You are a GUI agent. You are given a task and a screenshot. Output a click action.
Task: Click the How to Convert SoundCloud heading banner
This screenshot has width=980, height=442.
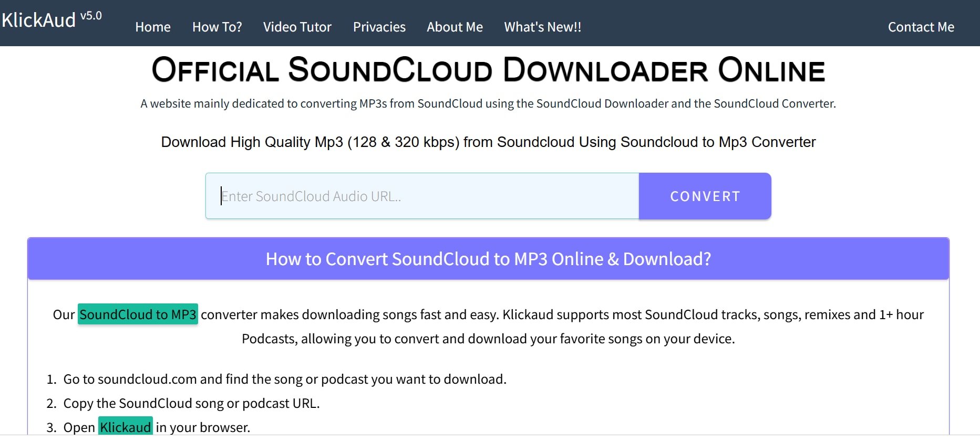click(x=488, y=259)
